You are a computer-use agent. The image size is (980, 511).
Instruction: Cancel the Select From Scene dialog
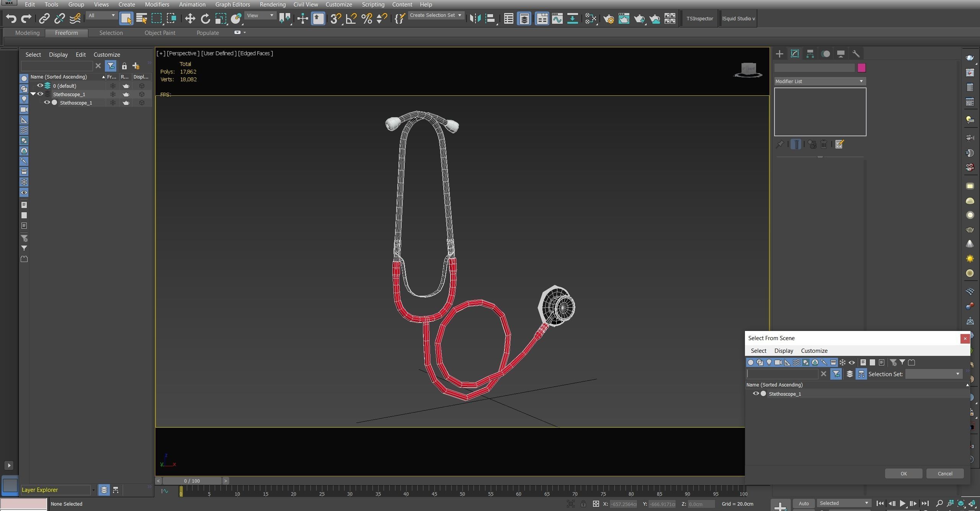[x=944, y=473]
